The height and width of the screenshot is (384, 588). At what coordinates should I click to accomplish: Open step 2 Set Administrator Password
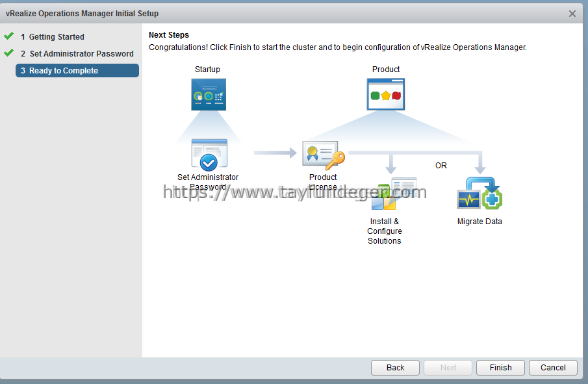coord(77,54)
